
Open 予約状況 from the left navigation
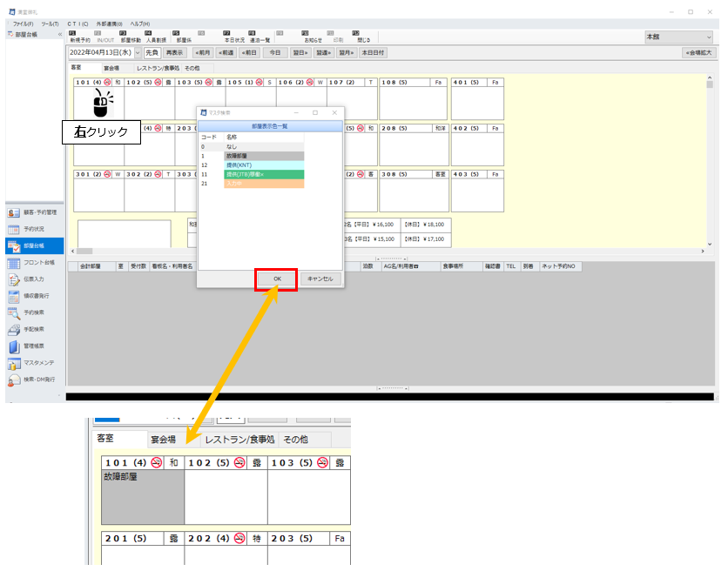coord(33,229)
